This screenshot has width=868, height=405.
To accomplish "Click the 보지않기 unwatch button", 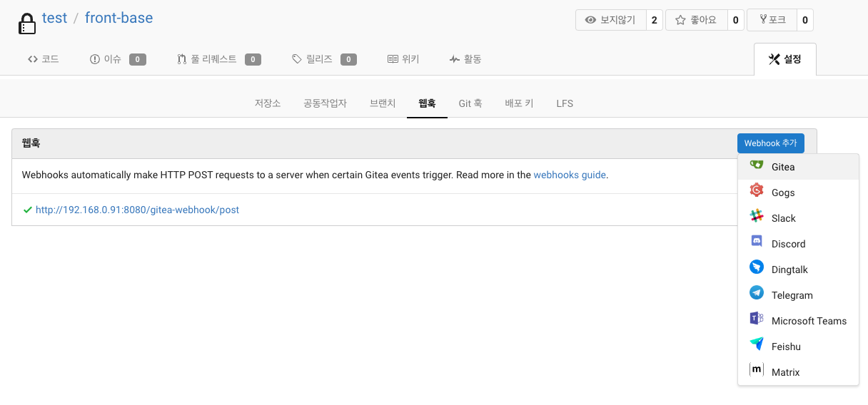I will click(611, 20).
